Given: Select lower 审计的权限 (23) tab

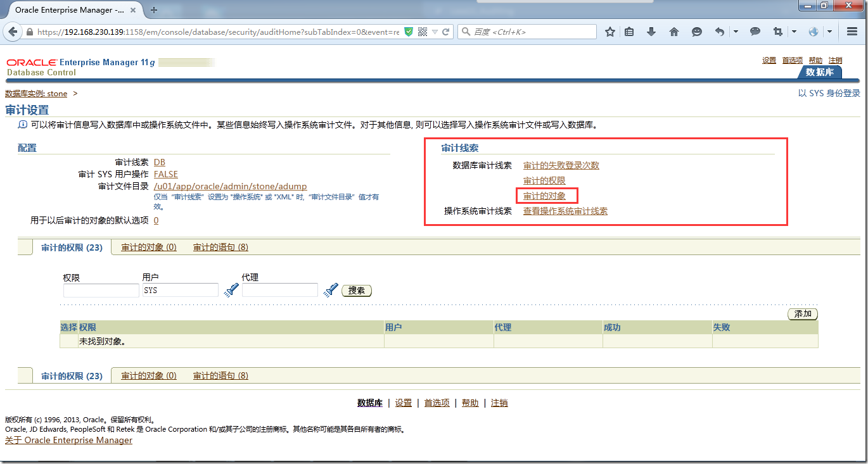Looking at the screenshot, I should [72, 375].
